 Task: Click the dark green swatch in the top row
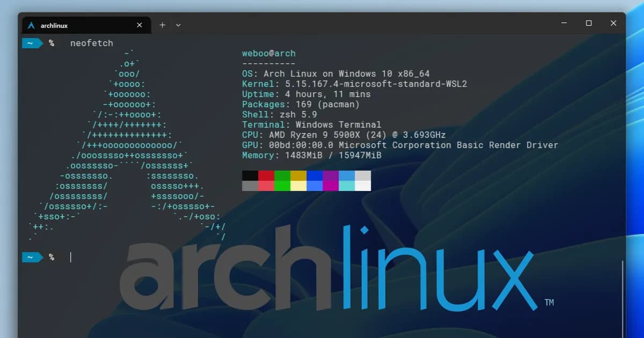(282, 175)
